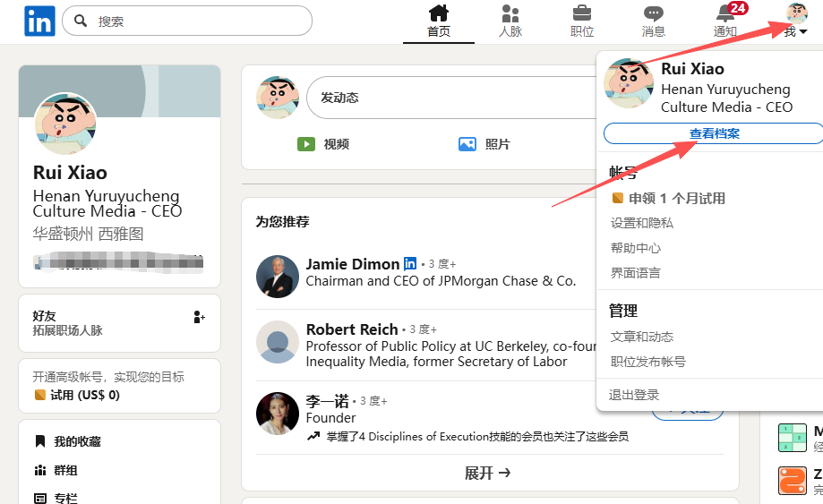Collapse the 我 profile dropdown menu
The height and width of the screenshot is (504, 823).
click(796, 21)
